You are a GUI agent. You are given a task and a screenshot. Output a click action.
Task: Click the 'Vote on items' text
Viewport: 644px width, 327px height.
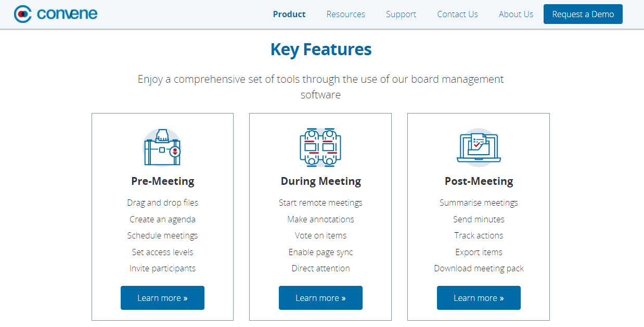pos(321,235)
